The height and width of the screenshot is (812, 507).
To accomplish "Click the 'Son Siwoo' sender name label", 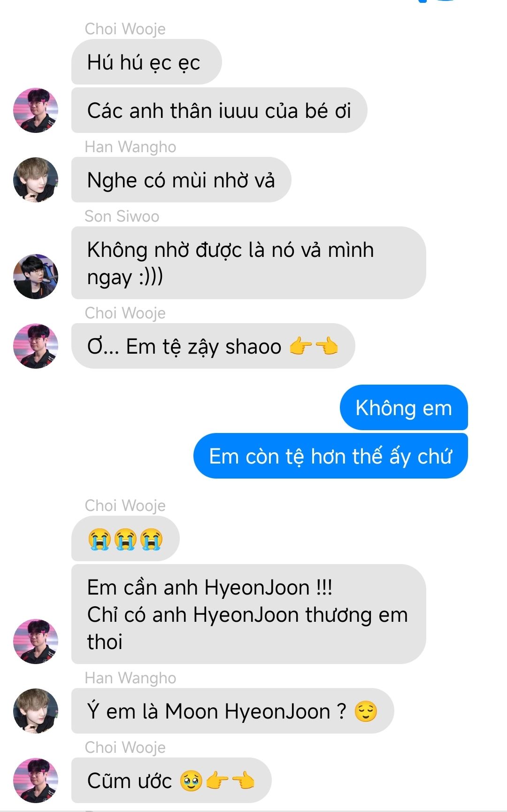I will [122, 216].
